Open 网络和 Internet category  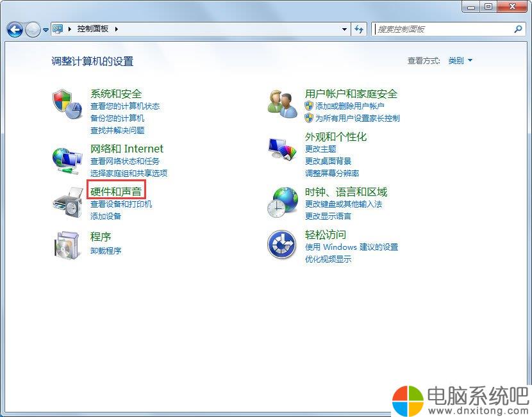point(126,149)
